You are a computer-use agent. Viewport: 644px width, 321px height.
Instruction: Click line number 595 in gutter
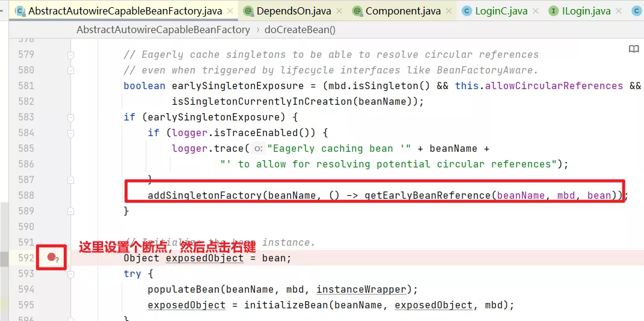[x=27, y=305]
